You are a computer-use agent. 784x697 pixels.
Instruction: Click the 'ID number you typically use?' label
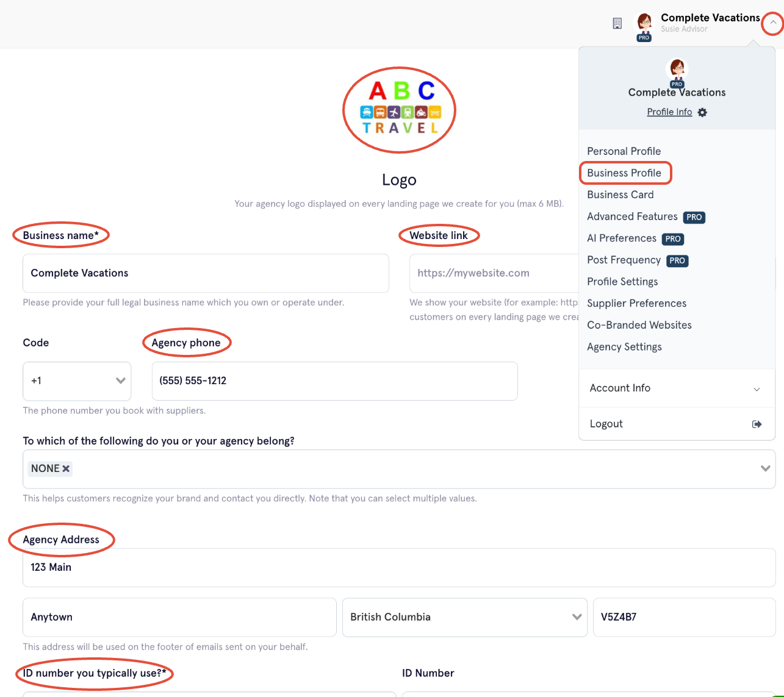click(95, 673)
